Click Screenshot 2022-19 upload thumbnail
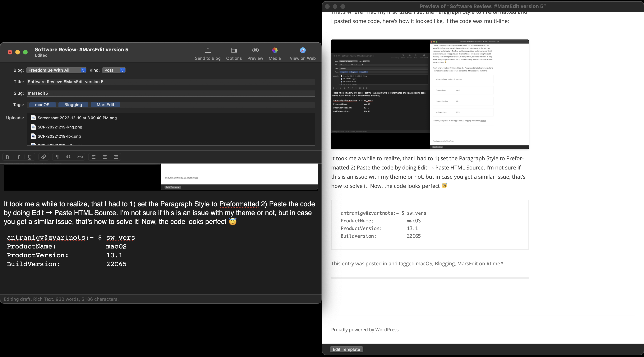 pyautogui.click(x=33, y=117)
